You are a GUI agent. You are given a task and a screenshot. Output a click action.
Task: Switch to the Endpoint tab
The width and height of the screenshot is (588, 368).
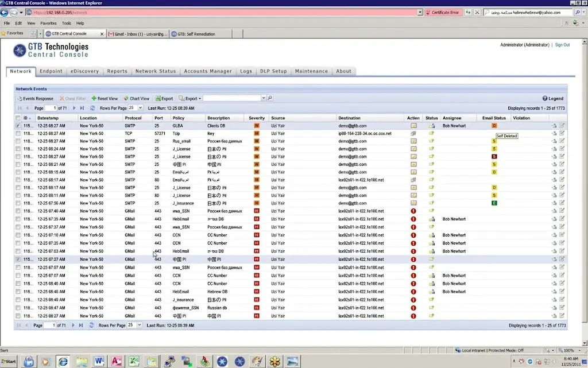51,71
